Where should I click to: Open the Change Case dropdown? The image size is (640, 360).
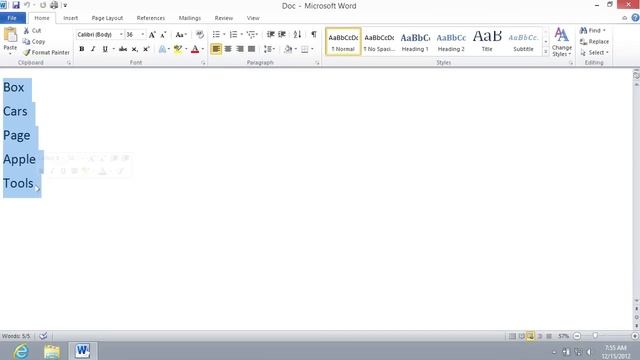click(x=181, y=35)
